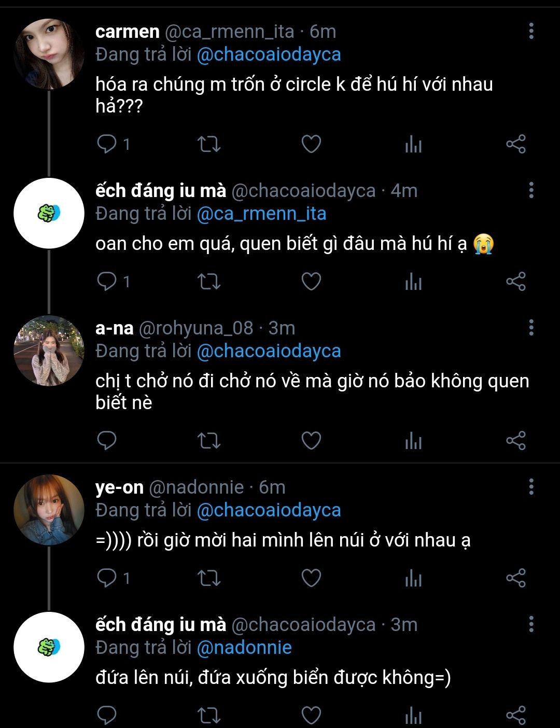
Task: Retweet ye-on's tweet about lên núi
Action: coord(209,578)
